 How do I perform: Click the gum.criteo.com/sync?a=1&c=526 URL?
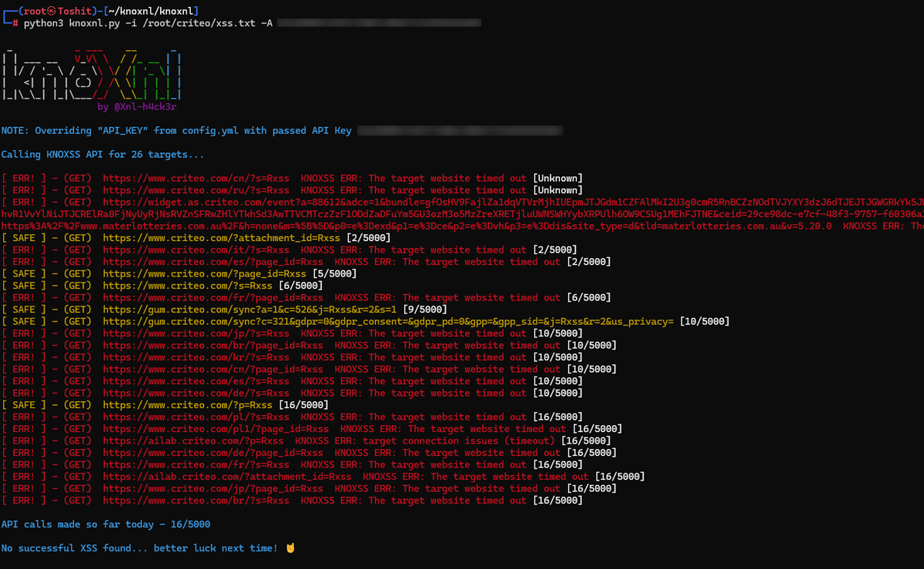pos(250,310)
